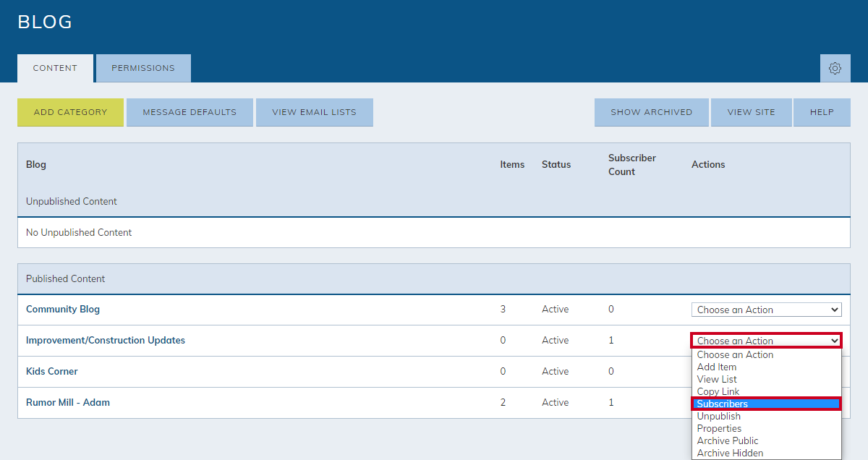Click the Actions column header

pos(708,164)
